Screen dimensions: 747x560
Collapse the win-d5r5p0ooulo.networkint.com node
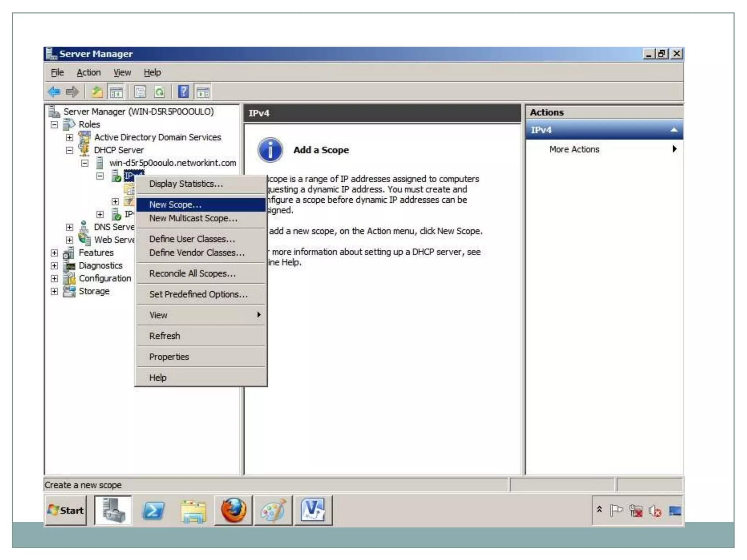(x=85, y=163)
